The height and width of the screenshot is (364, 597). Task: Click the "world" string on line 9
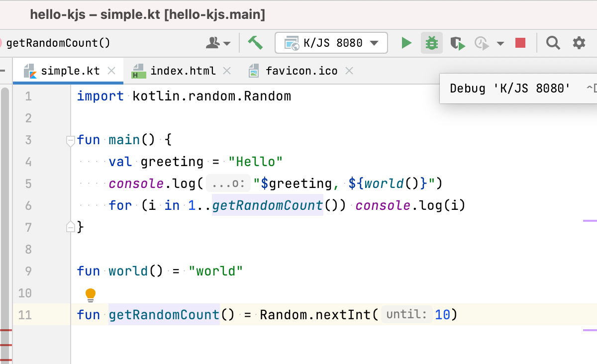point(216,271)
